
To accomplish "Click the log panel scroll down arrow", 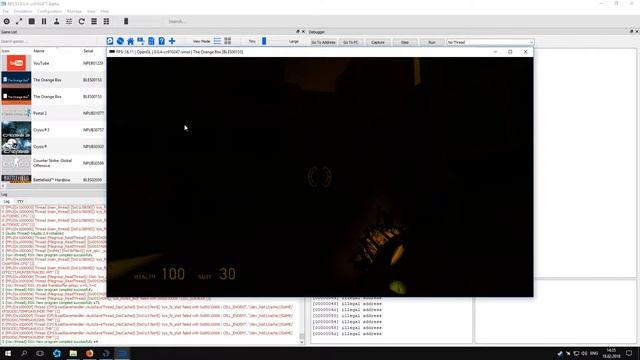I will point(302,342).
